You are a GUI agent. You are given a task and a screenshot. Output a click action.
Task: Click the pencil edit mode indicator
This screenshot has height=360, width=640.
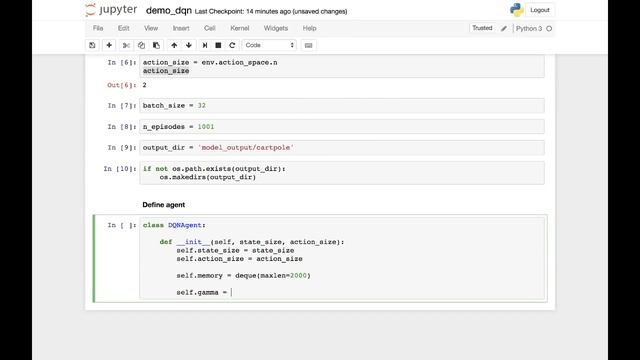pyautogui.click(x=504, y=29)
